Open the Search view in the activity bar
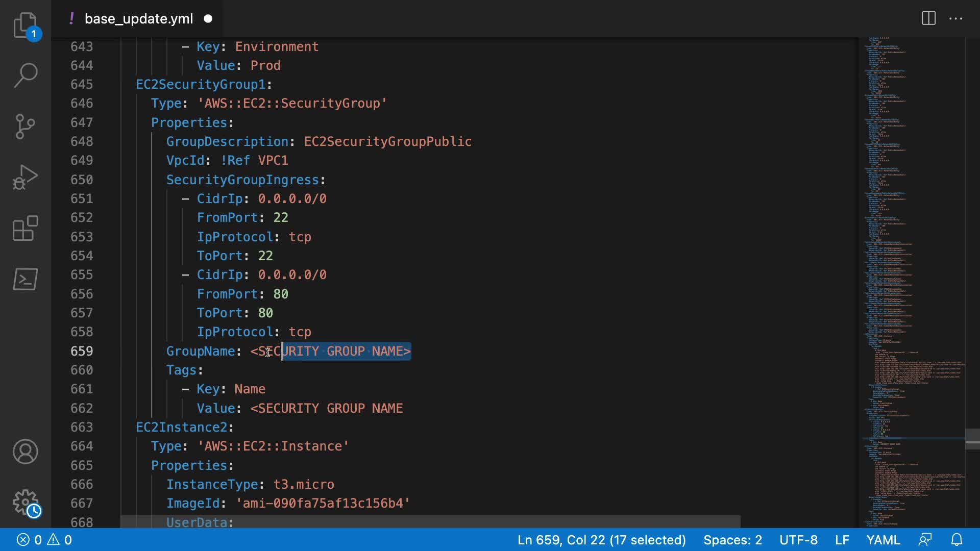Image resolution: width=980 pixels, height=551 pixels. (x=25, y=76)
